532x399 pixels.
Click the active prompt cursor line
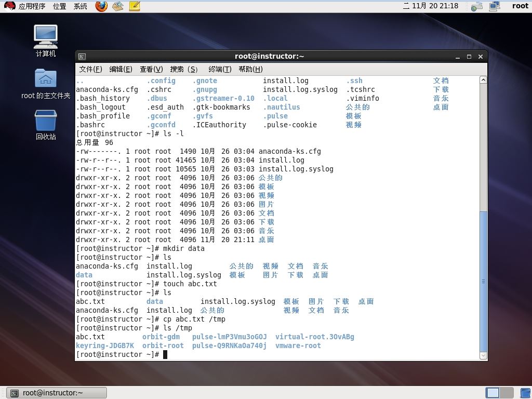pos(122,354)
